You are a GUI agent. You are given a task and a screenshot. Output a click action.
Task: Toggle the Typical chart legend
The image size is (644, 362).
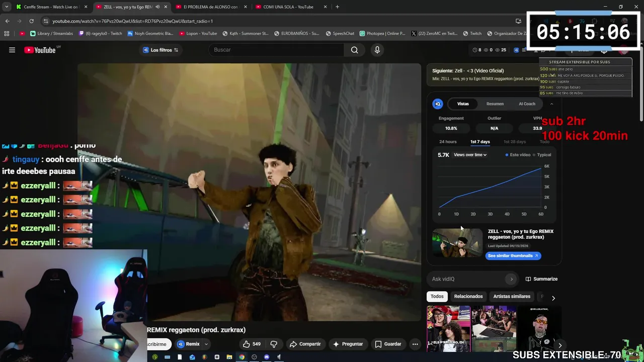(x=542, y=155)
